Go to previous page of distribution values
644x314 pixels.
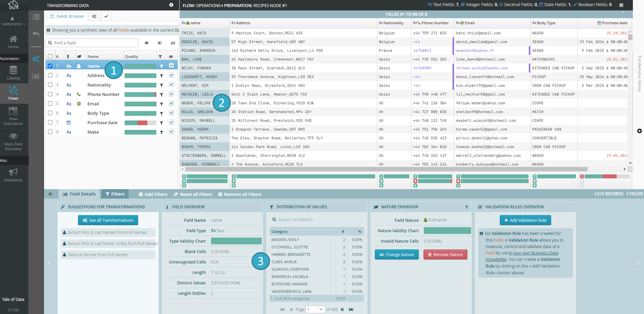[x=291, y=310]
